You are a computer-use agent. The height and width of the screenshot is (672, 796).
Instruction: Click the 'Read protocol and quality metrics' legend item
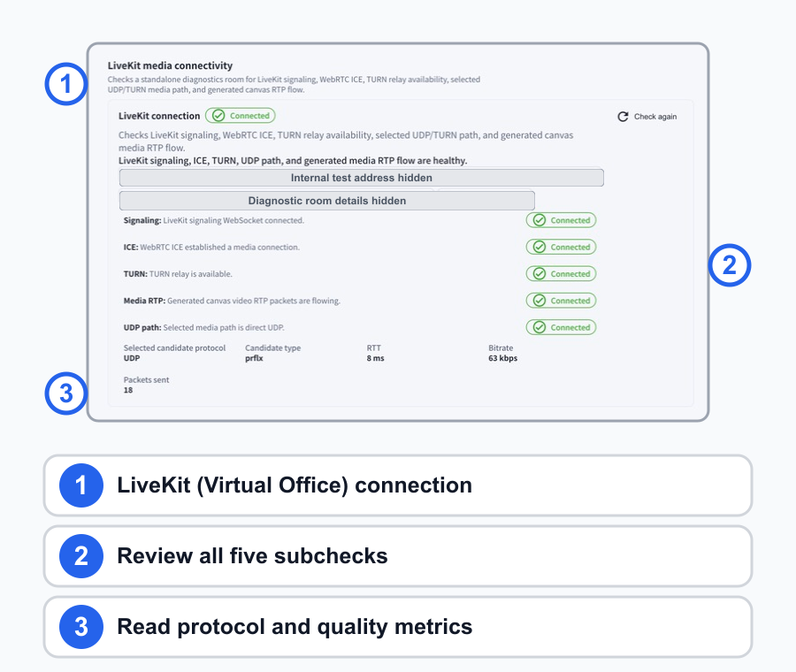398,627
